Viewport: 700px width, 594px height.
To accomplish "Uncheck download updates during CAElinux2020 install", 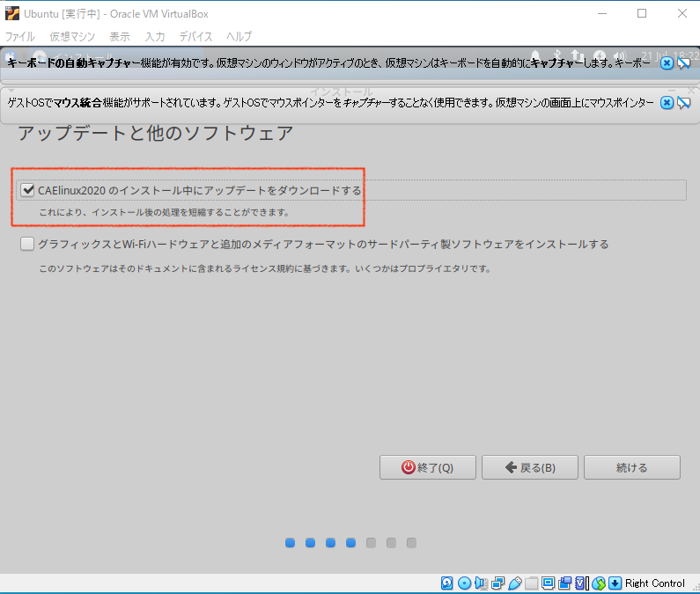I will [x=27, y=191].
